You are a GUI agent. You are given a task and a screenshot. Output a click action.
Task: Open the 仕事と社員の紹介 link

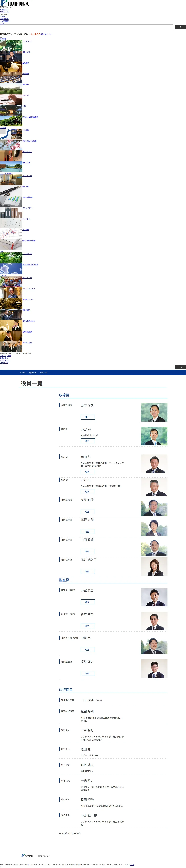[x=29, y=321]
